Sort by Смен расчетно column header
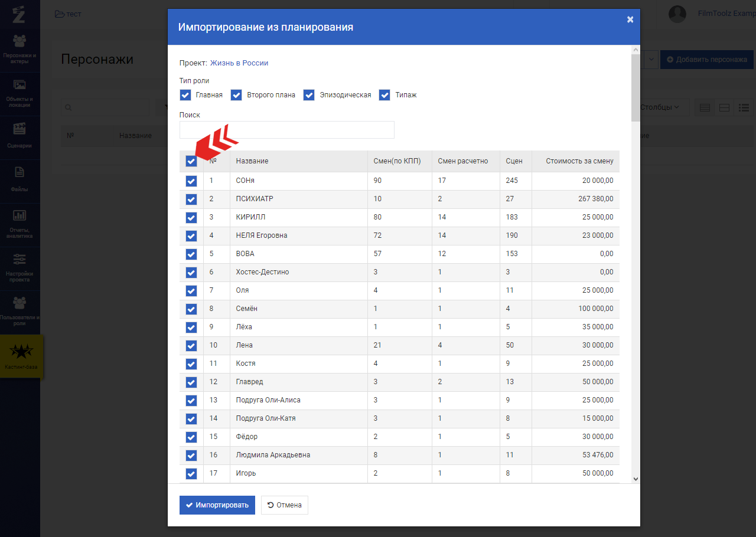 pos(466,161)
